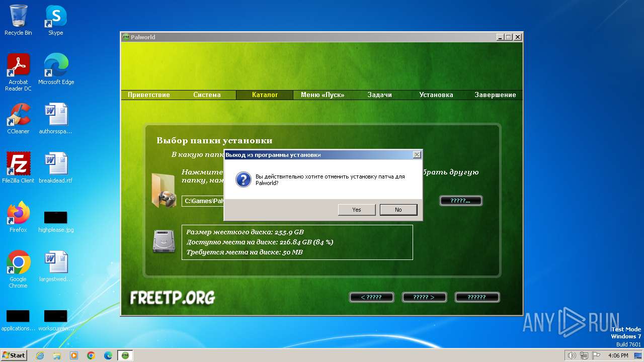Switch to the Задачи step tab
Viewport: 644px width, 362px height.
click(380, 95)
